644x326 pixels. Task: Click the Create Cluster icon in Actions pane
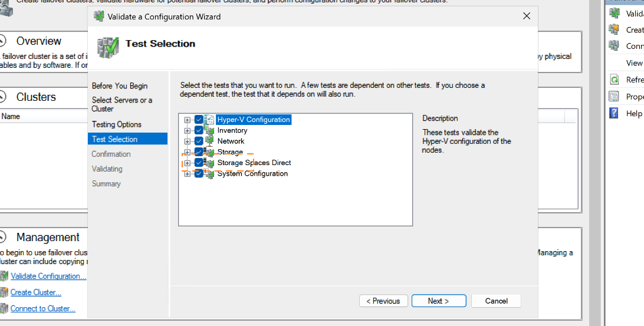click(615, 29)
